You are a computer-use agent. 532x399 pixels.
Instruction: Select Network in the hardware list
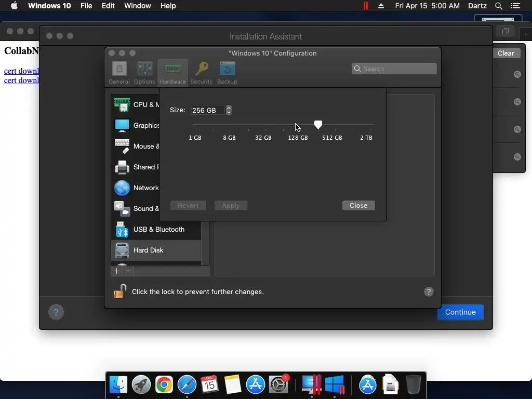pos(136,188)
